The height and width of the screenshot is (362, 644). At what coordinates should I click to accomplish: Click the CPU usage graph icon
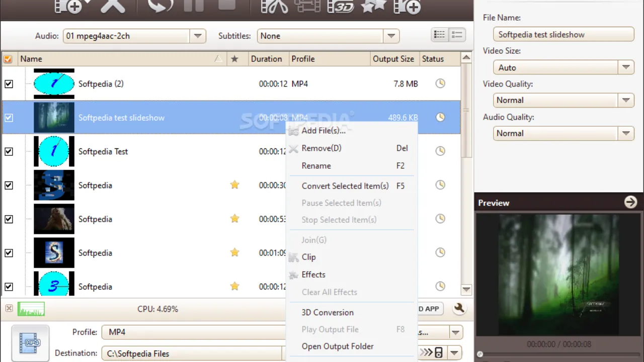click(31, 309)
